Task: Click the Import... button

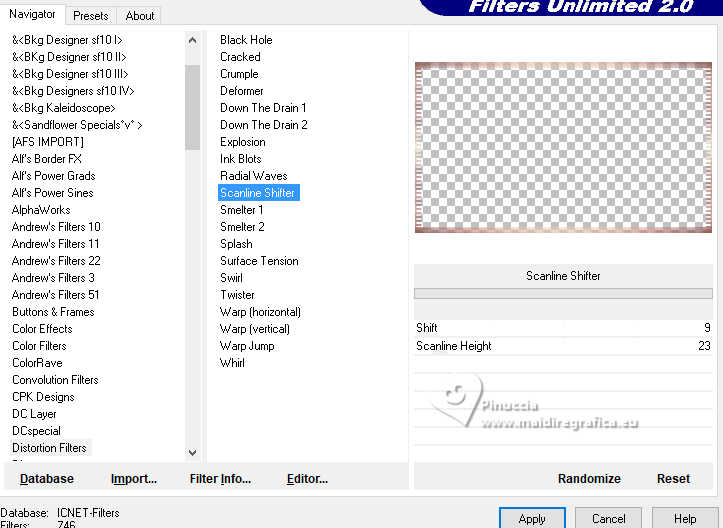Action: (134, 479)
